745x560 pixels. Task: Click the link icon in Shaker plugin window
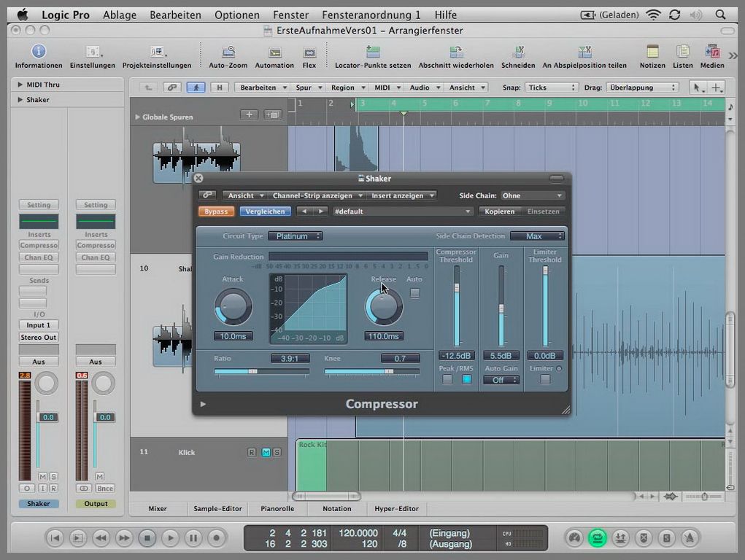point(207,195)
